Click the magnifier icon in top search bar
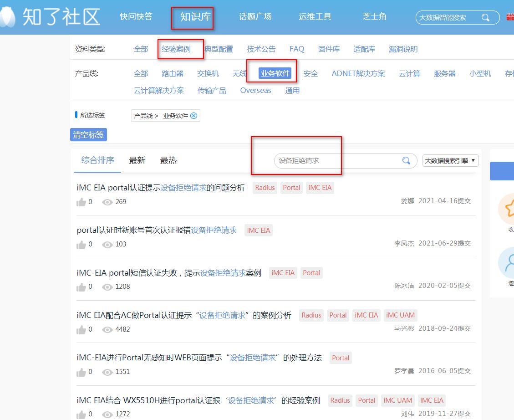 click(485, 17)
